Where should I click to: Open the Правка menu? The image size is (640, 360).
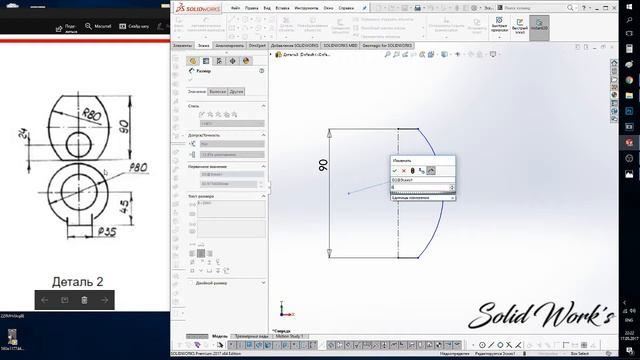[x=251, y=8]
